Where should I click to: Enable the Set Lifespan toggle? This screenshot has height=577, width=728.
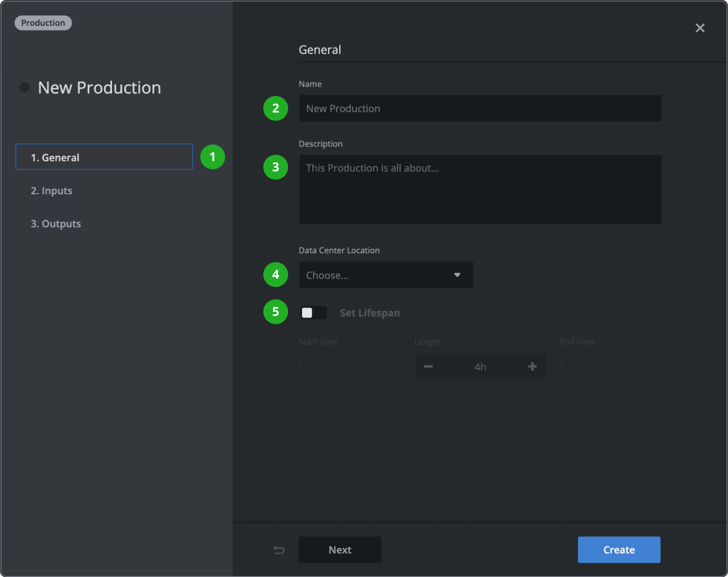pyautogui.click(x=313, y=313)
